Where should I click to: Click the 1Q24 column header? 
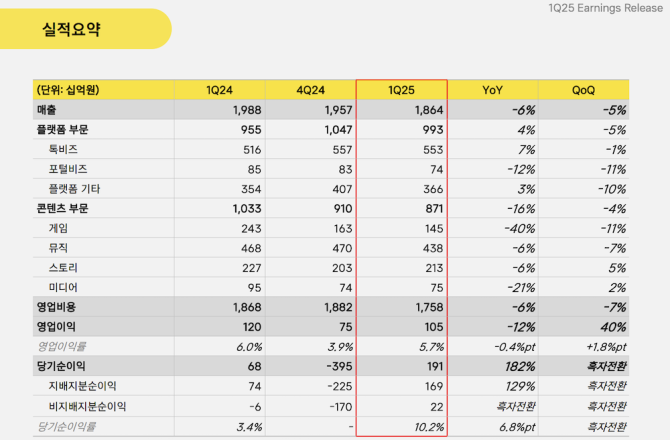coord(219,90)
